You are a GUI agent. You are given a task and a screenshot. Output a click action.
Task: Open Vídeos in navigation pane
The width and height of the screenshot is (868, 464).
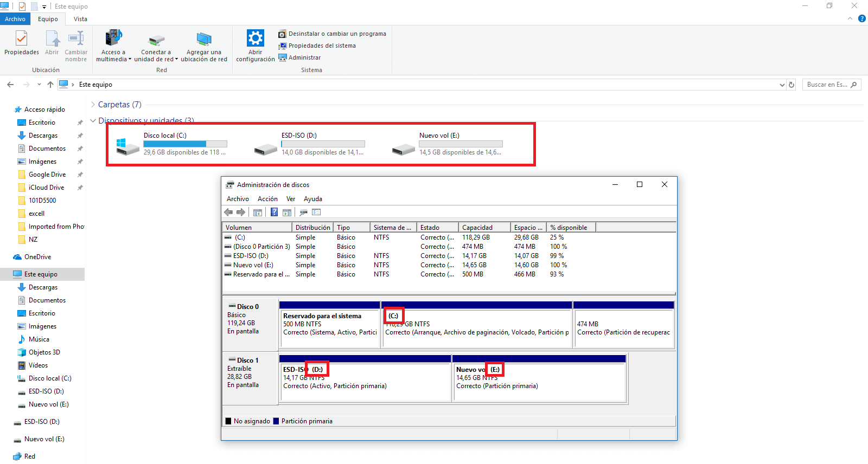38,365
